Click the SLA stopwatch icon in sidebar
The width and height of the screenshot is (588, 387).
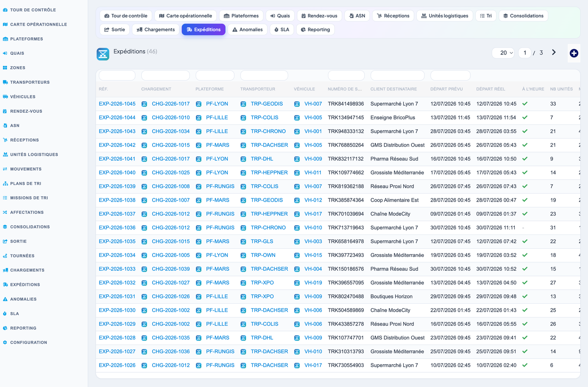click(x=5, y=313)
